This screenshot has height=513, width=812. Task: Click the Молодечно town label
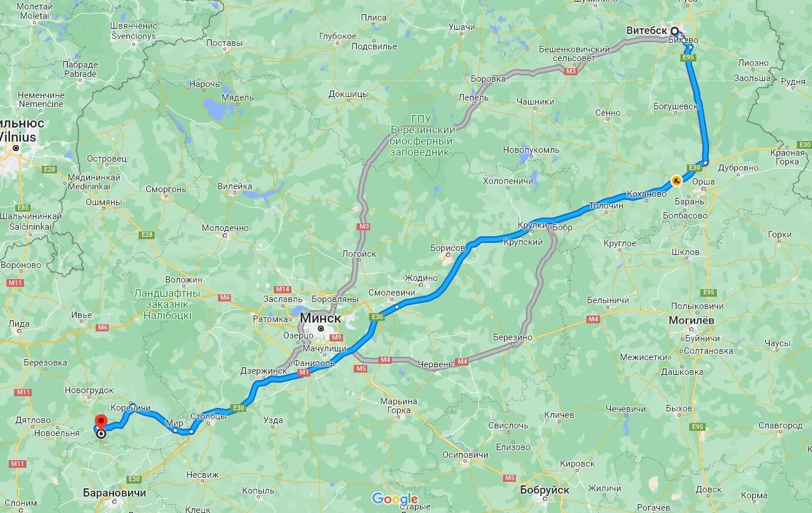point(225,228)
